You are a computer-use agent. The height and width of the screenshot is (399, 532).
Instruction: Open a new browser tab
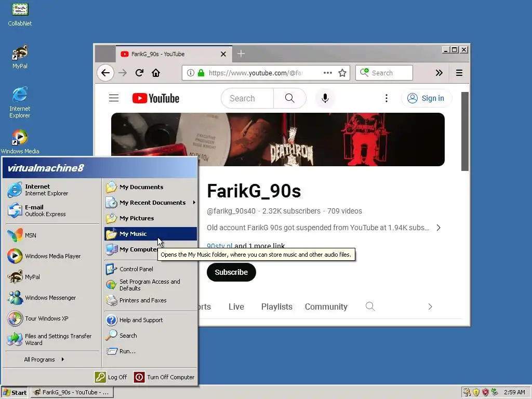tap(241, 54)
